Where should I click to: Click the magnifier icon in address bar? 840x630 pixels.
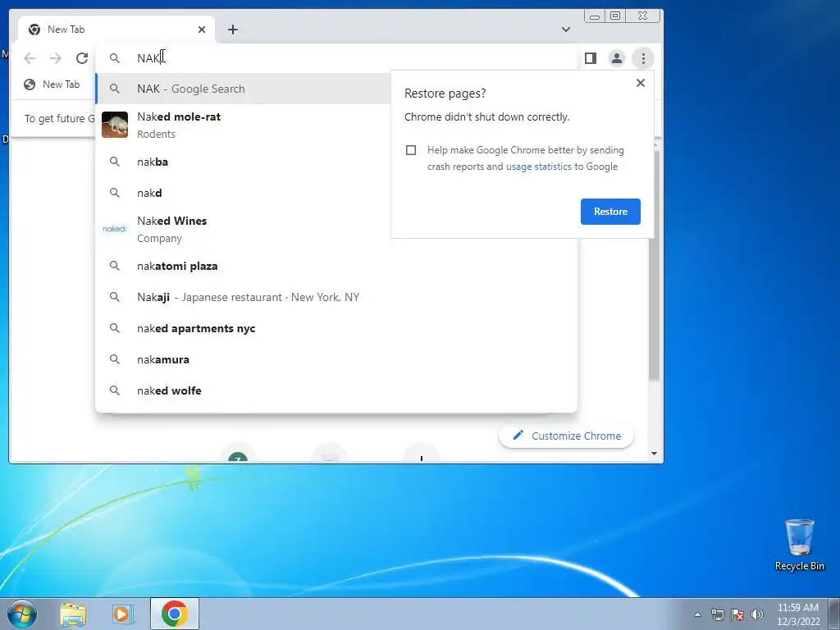115,58
